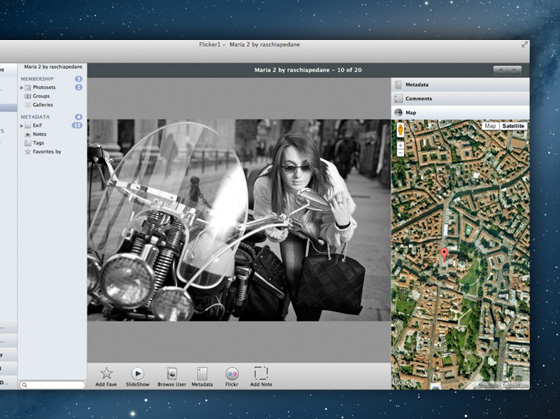Open Tags in the sidebar
This screenshot has height=419, width=560.
39,143
